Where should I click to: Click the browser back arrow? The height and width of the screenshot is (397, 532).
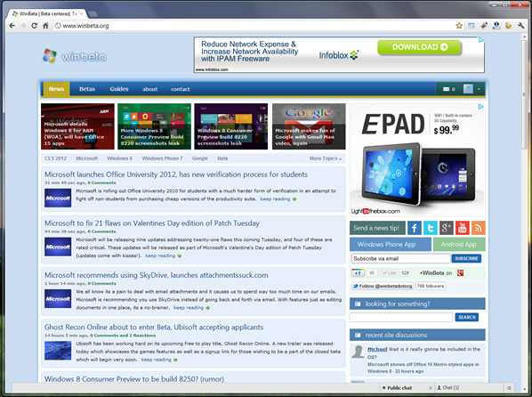(12, 26)
